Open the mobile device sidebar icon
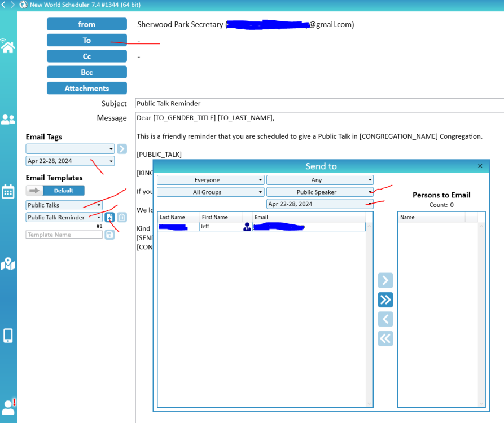Image resolution: width=504 pixels, height=423 pixels. pyautogui.click(x=8, y=336)
